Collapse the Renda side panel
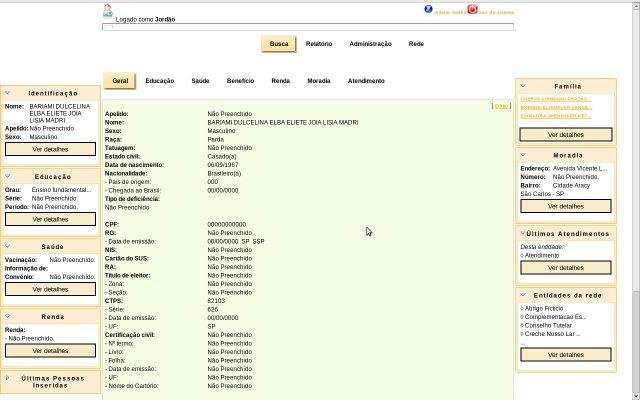Image resolution: width=640 pixels, height=400 pixels. (7, 316)
